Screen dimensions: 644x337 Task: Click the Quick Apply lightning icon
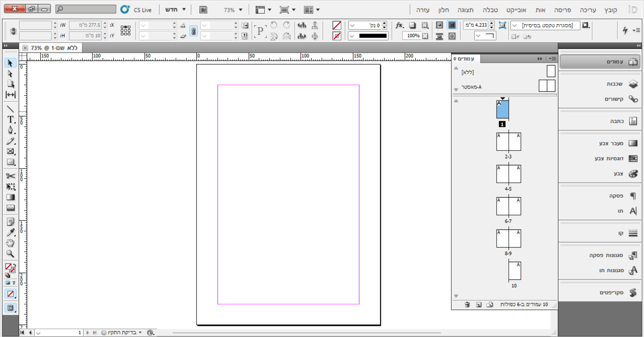(x=625, y=30)
